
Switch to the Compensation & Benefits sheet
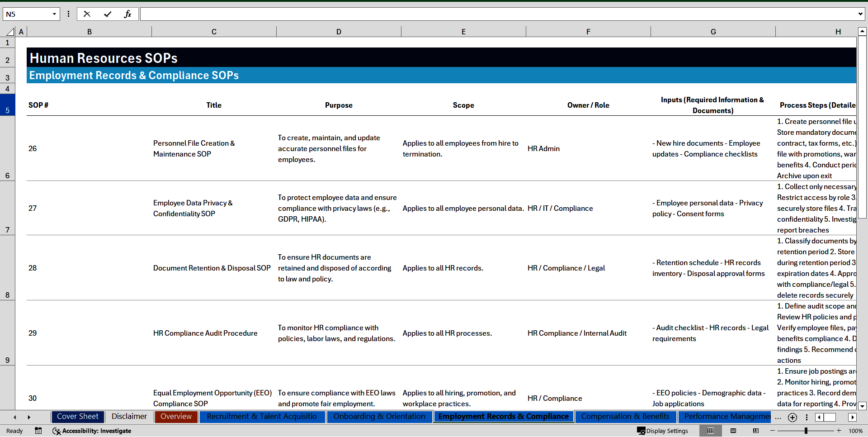[625, 416]
